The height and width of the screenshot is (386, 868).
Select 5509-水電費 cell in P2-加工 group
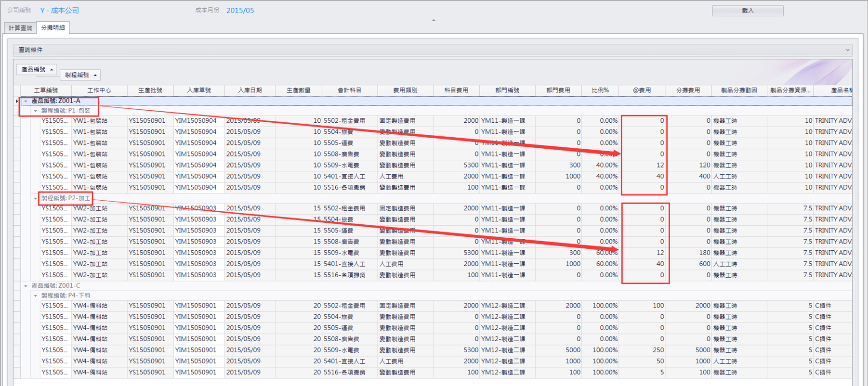(349, 253)
